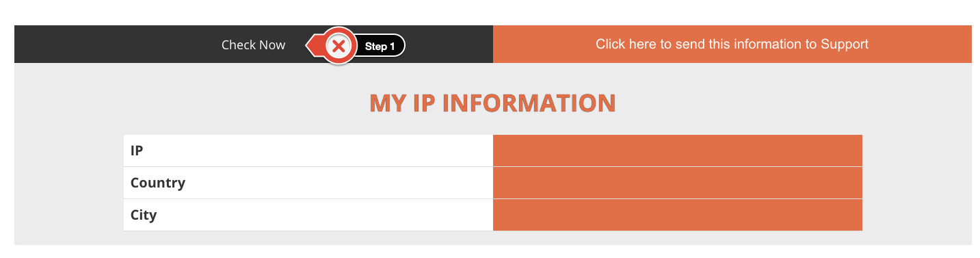Click the Check Now button
This screenshot has height=258, width=980.
tap(253, 44)
